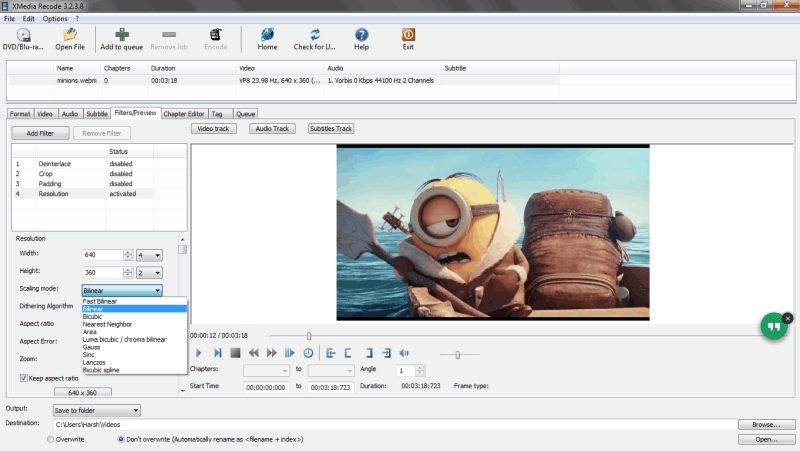Click the Resolution panel scrollbar thumb
The image size is (800, 451).
click(182, 249)
